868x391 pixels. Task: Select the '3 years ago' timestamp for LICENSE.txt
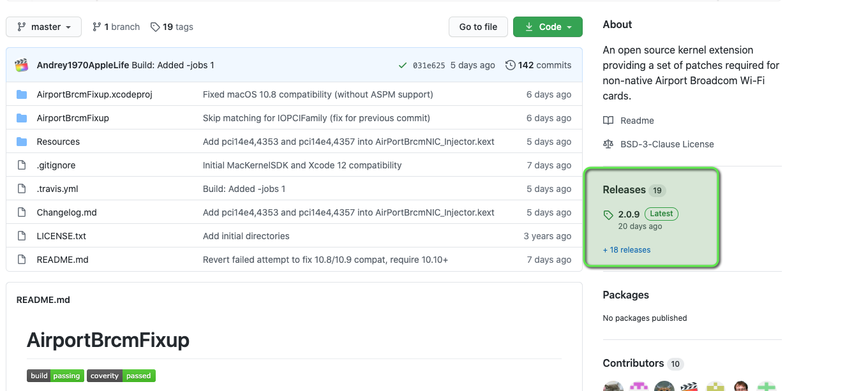(548, 236)
